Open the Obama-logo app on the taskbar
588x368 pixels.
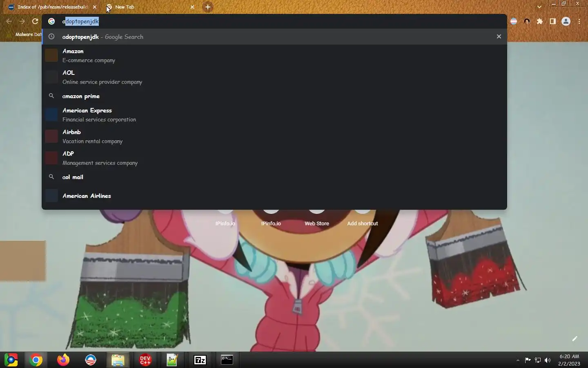coord(91,360)
